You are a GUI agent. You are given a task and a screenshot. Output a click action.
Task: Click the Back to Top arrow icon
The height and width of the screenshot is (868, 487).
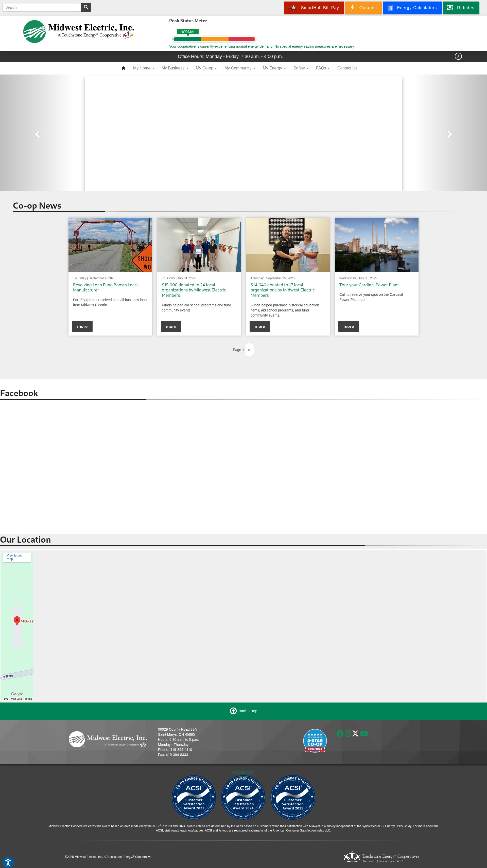click(x=233, y=711)
